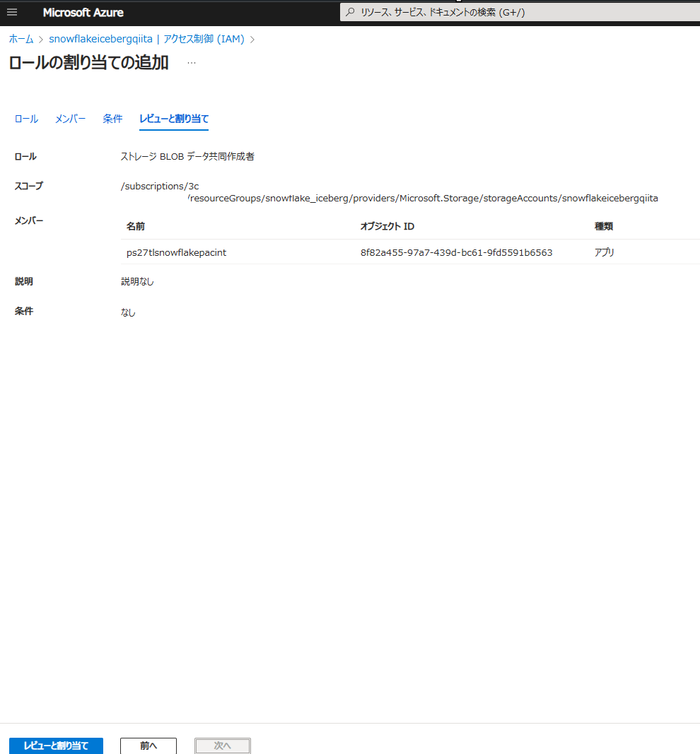Image resolution: width=700 pixels, height=754 pixels.
Task: Click the resourceGroups storage account path
Action: [423, 198]
